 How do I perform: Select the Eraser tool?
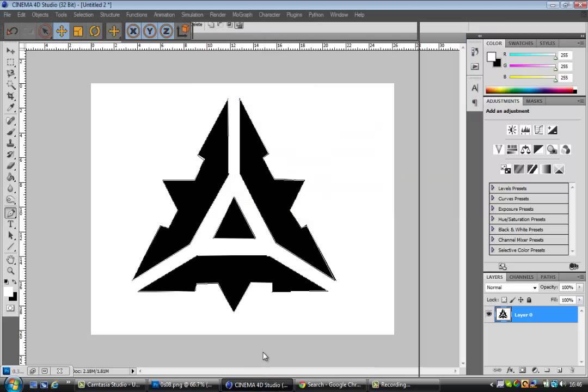coord(10,167)
